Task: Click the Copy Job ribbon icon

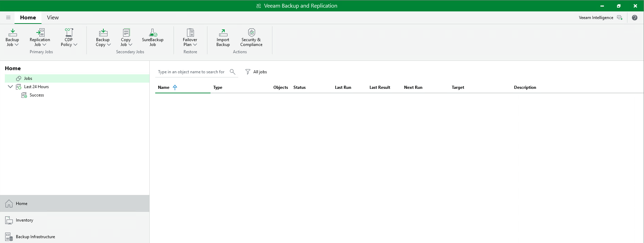Action: tap(126, 32)
